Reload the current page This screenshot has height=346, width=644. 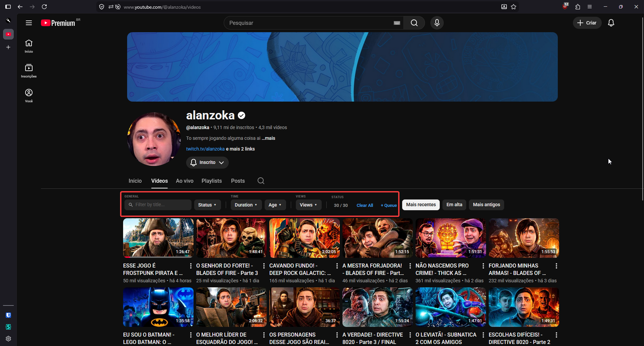point(44,7)
